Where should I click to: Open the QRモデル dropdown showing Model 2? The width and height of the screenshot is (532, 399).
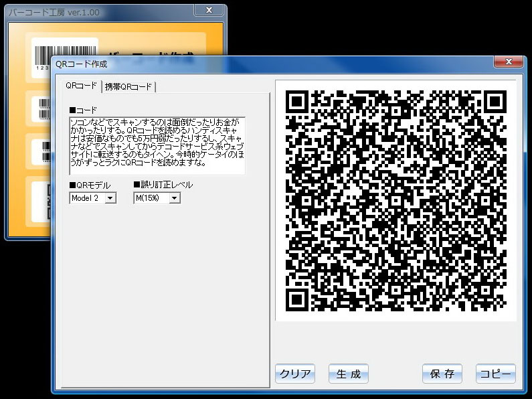click(x=92, y=197)
